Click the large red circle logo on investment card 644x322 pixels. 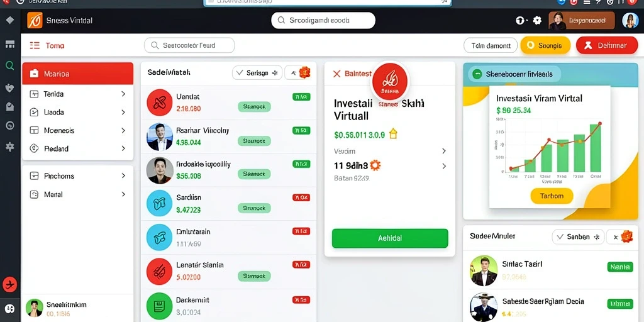(x=389, y=81)
